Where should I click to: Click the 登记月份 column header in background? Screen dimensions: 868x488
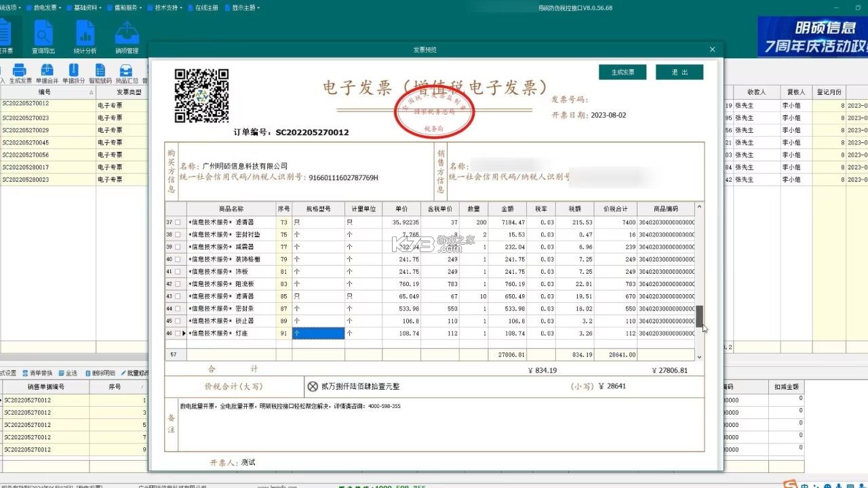[x=829, y=91]
